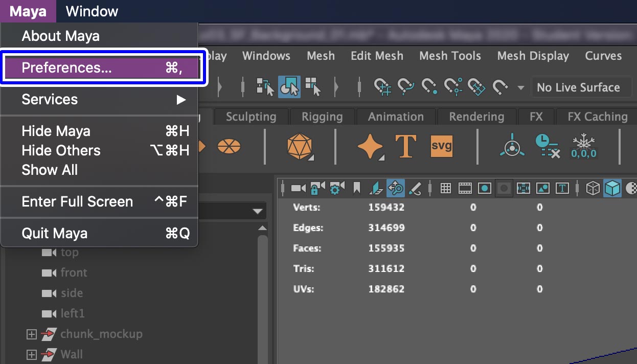The width and height of the screenshot is (637, 364).
Task: Click the SVG tool on the Poly Modeling shelf
Action: pyautogui.click(x=442, y=146)
